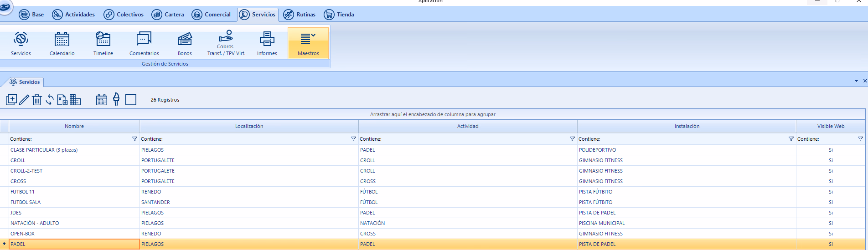Image resolution: width=868 pixels, height=250 pixels.
Task: Open Cobros Transf. / TPV Virt.
Action: [226, 44]
